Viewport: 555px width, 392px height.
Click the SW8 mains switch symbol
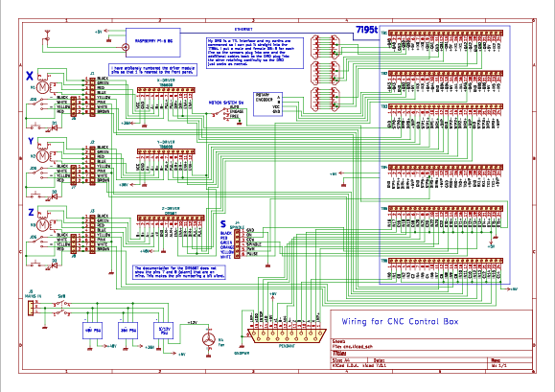tap(61, 308)
